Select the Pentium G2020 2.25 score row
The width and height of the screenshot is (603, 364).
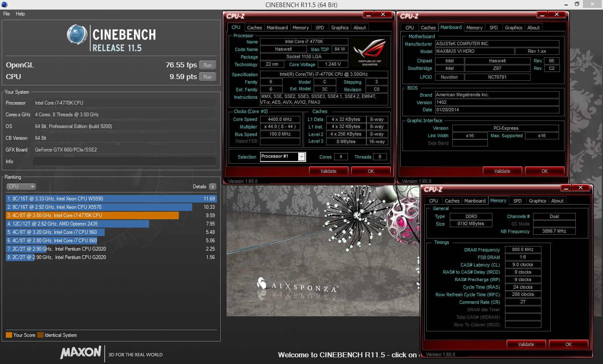(x=111, y=249)
